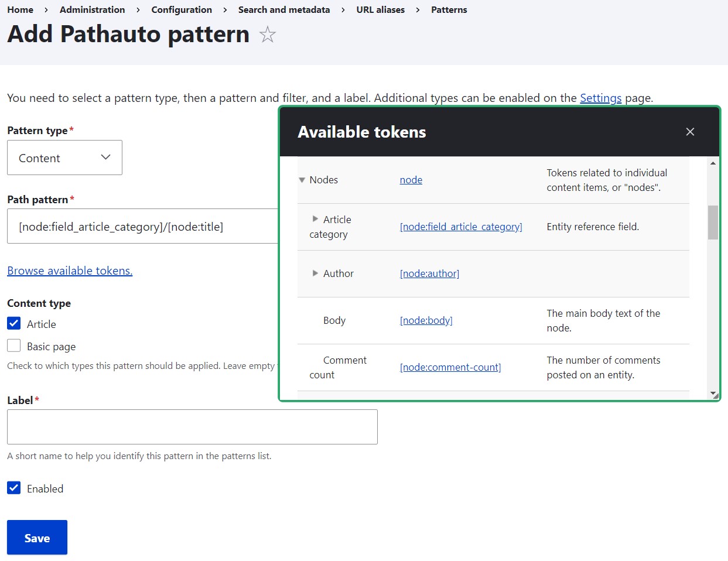Click inside the Label input field

(x=192, y=426)
